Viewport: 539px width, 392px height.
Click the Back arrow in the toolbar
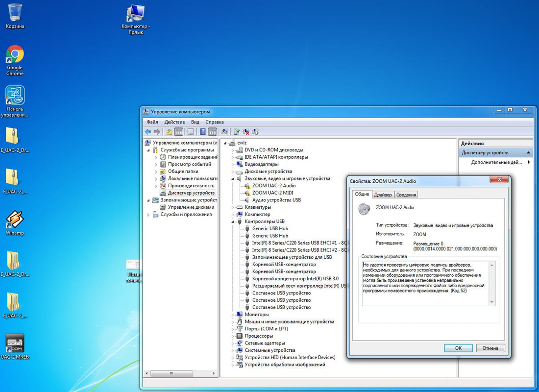148,132
